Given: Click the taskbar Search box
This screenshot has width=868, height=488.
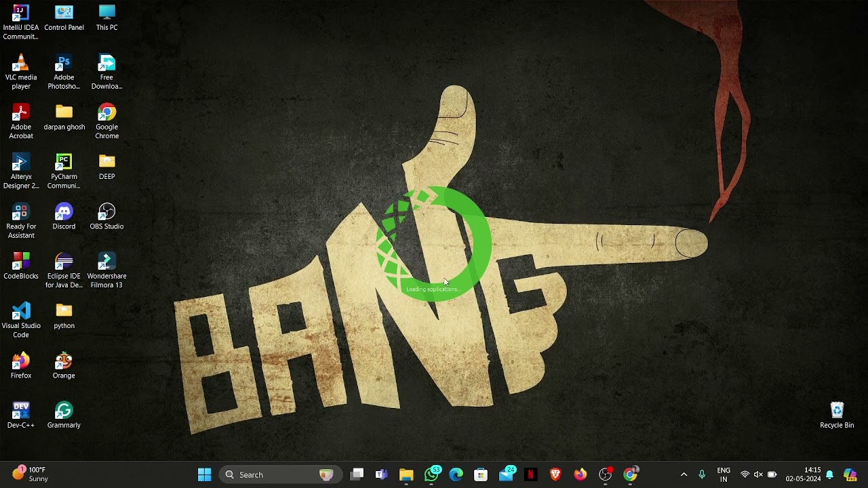Looking at the screenshot, I should pyautogui.click(x=279, y=474).
